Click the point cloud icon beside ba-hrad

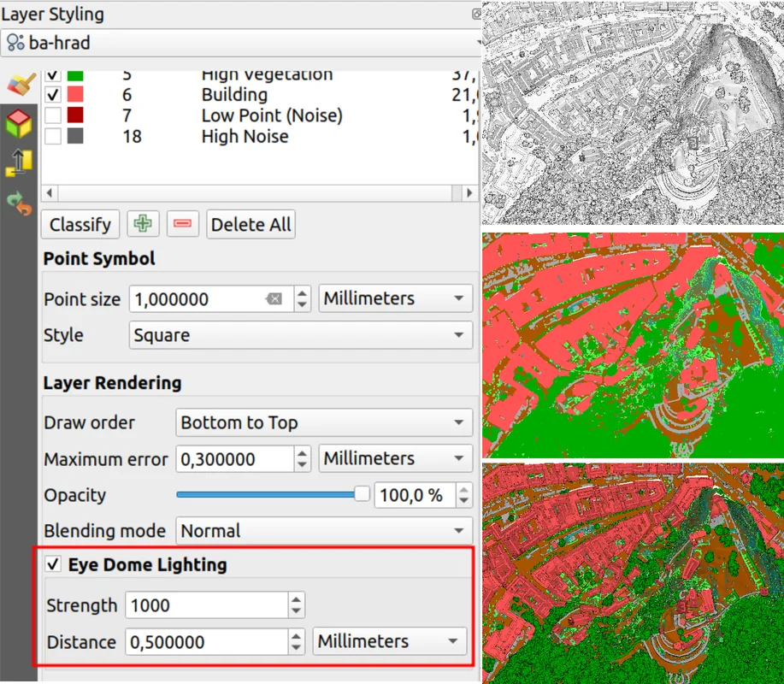coord(15,42)
